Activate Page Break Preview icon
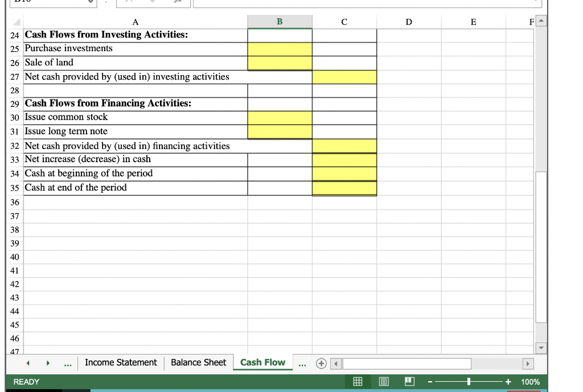 click(409, 382)
